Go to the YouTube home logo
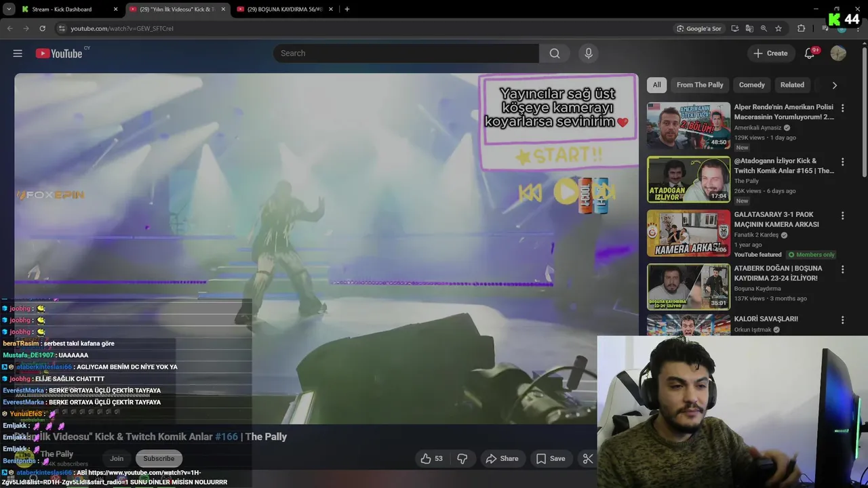868x488 pixels. click(x=59, y=54)
